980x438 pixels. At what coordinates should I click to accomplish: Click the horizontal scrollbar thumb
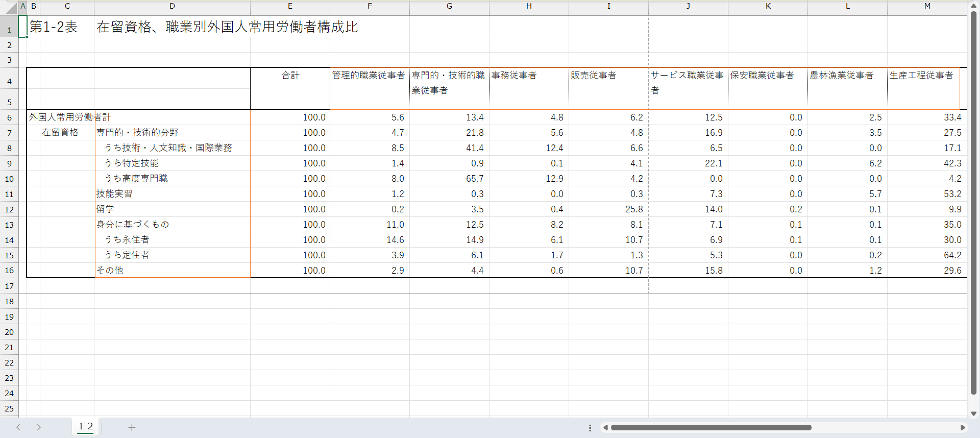click(x=710, y=427)
